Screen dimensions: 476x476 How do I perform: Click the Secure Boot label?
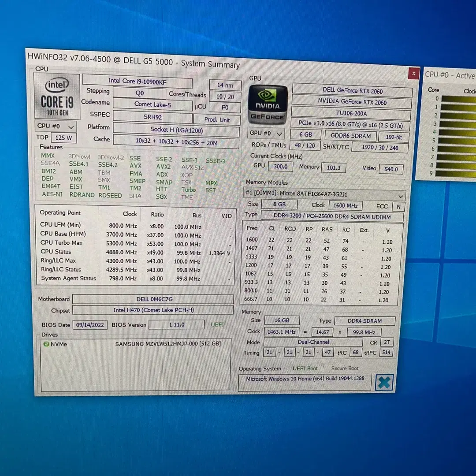(x=345, y=368)
